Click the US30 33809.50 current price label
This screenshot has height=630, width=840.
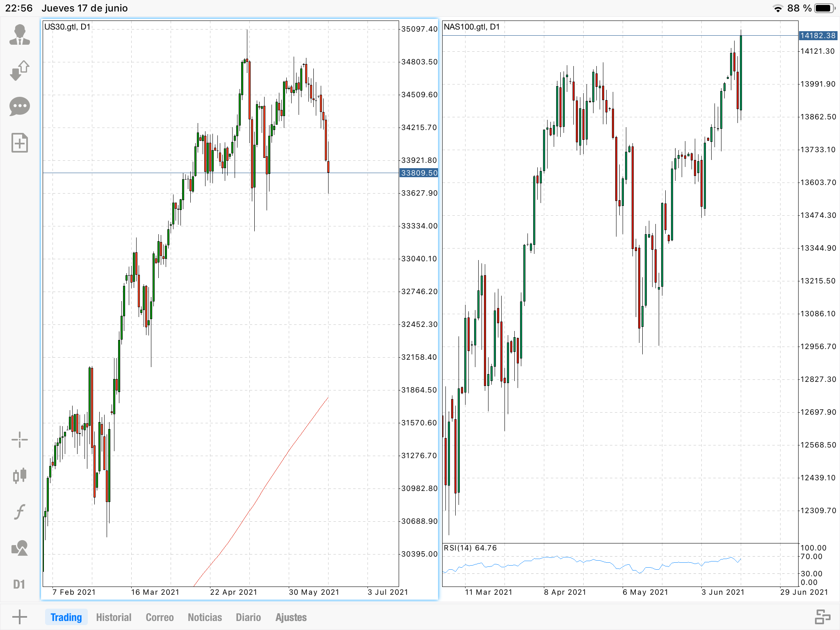(x=419, y=173)
